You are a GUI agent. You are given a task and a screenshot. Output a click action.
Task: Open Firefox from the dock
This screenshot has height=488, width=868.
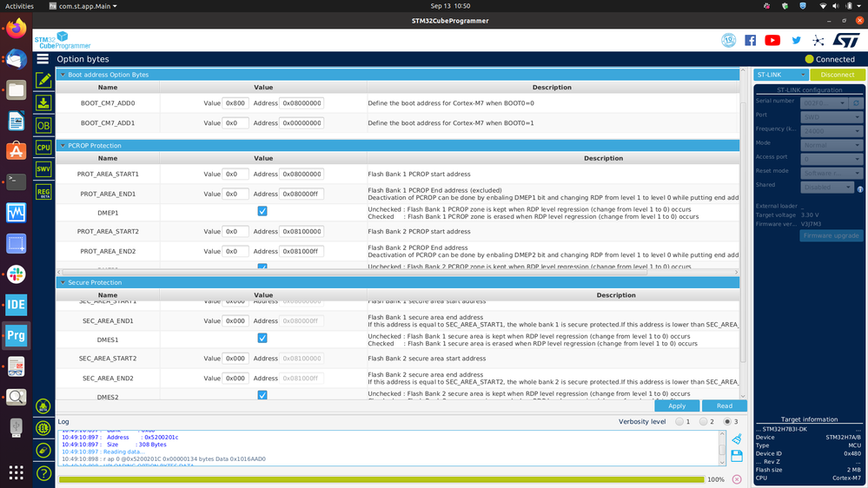pyautogui.click(x=16, y=28)
